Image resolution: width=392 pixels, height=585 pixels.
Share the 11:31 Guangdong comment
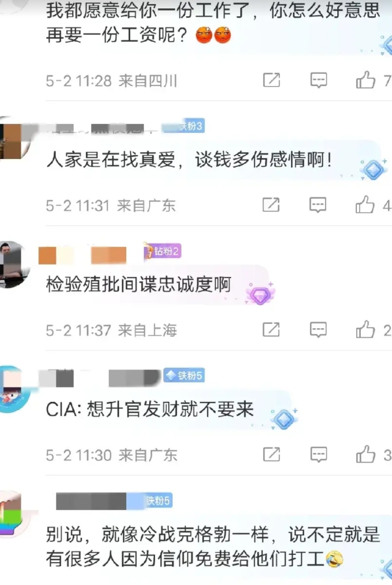[271, 205]
